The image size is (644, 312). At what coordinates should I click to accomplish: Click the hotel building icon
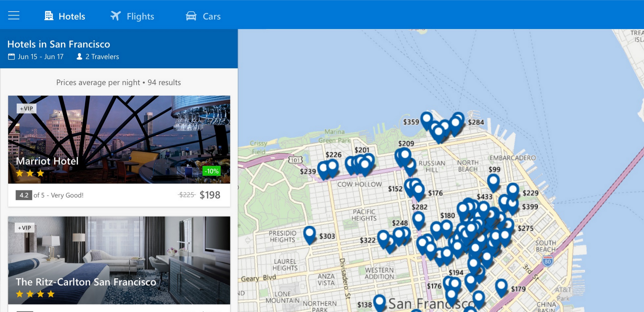(49, 16)
